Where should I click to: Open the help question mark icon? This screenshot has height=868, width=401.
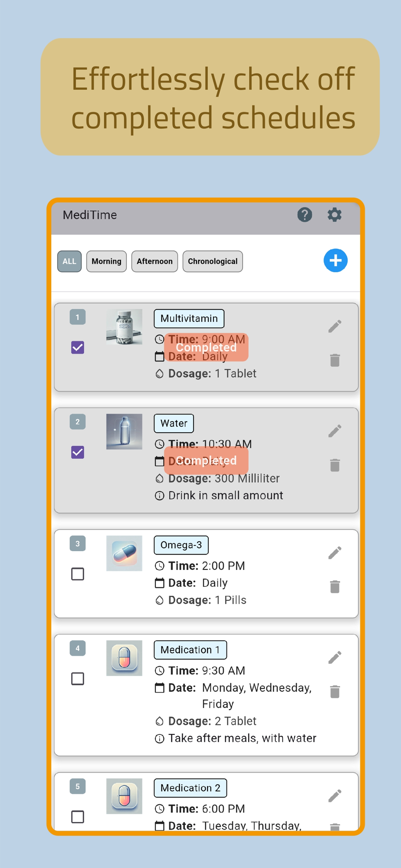coord(305,215)
